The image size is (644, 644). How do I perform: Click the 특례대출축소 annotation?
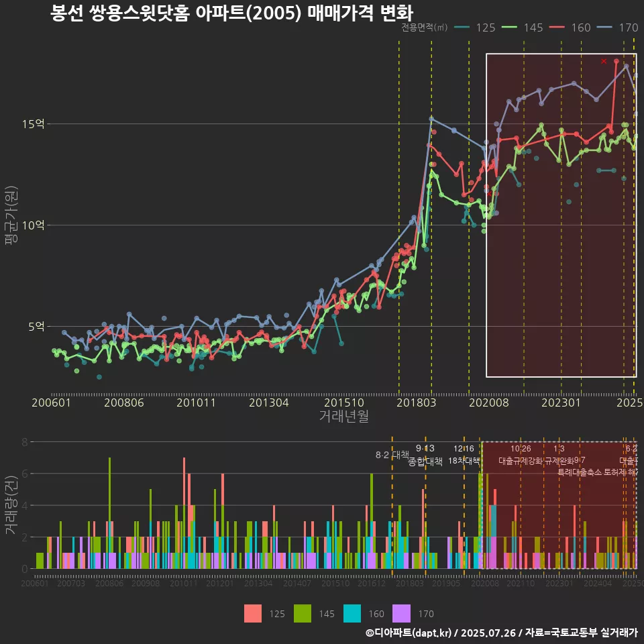tap(579, 472)
